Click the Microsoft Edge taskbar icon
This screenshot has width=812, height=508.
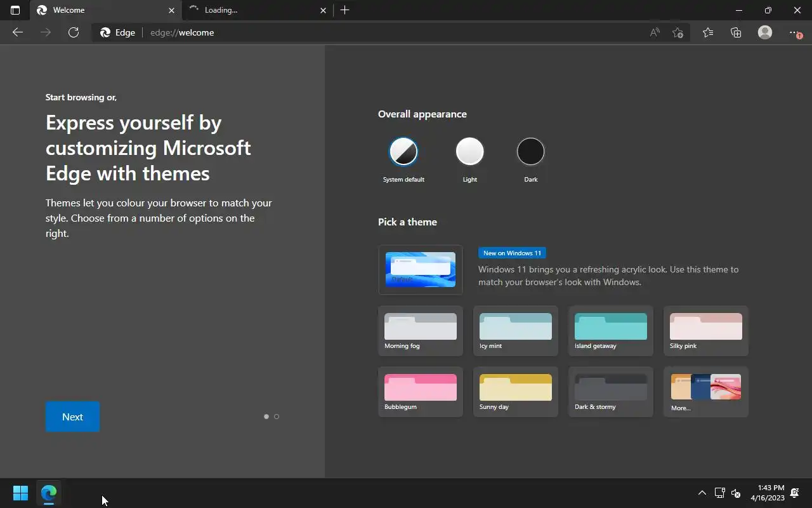pos(49,493)
